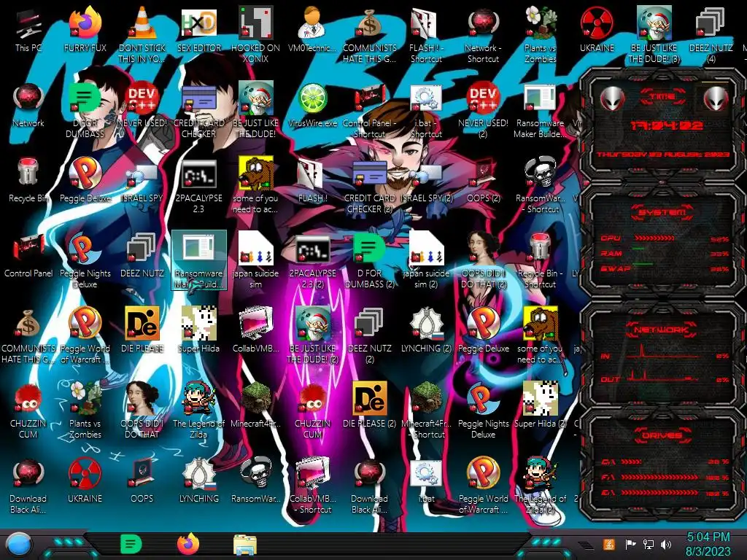This screenshot has height=560, width=747.
Task: Click the network tray icon
Action: pyautogui.click(x=648, y=544)
